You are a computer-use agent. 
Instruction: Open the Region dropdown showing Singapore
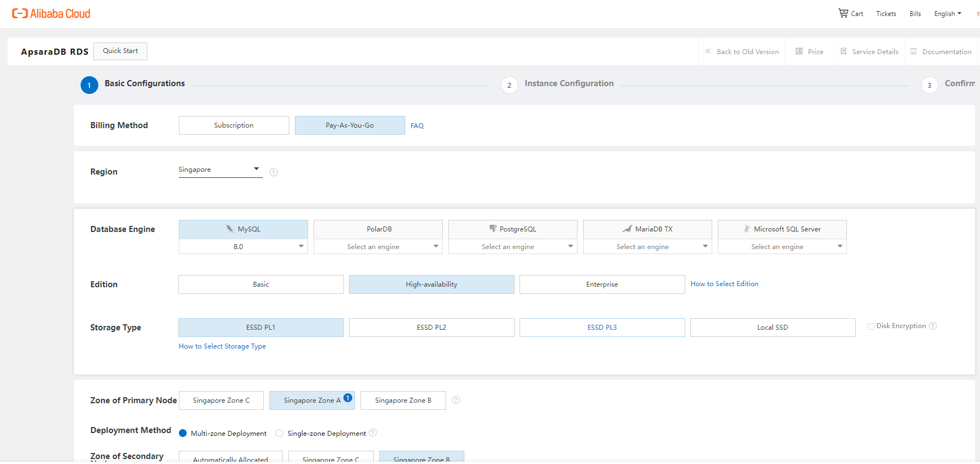220,170
